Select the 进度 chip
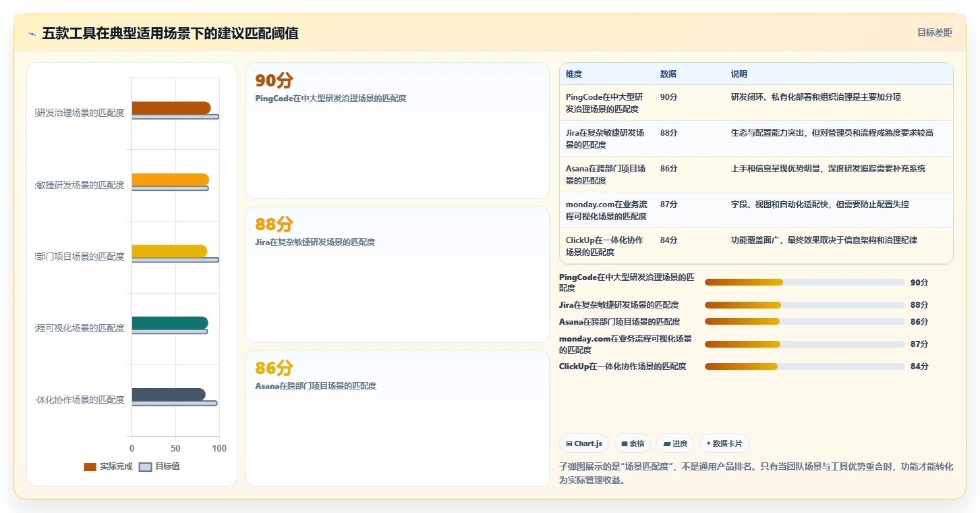This screenshot has width=980, height=513. click(x=675, y=443)
